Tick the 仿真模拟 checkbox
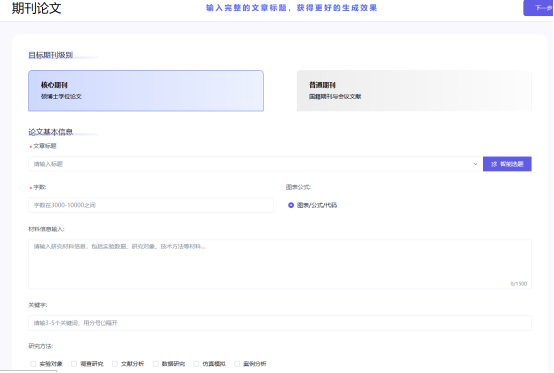554x373 pixels. 196,364
